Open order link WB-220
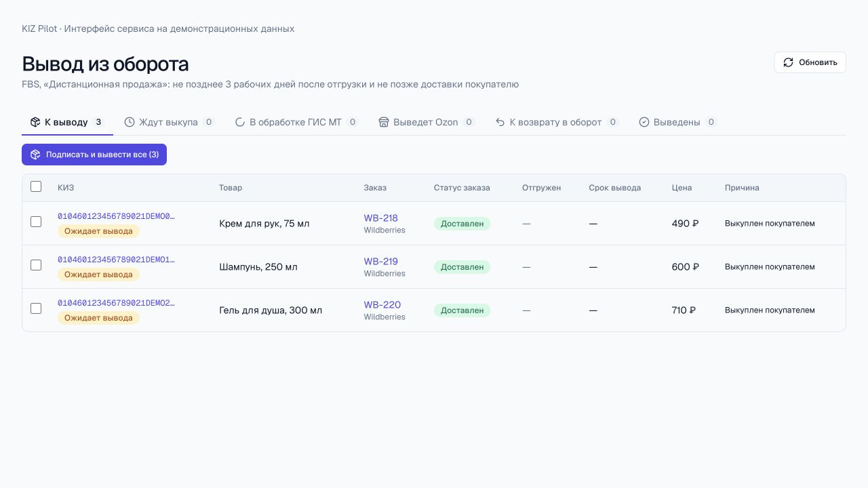 pyautogui.click(x=382, y=305)
